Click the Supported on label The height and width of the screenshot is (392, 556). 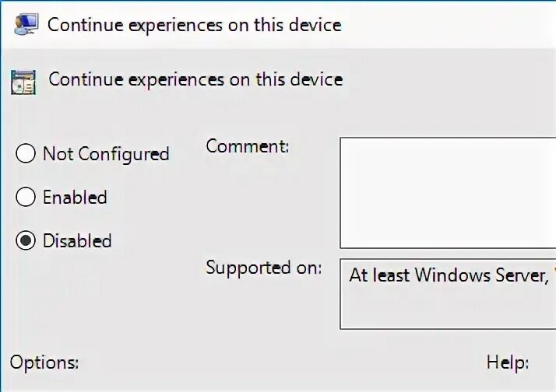[263, 268]
